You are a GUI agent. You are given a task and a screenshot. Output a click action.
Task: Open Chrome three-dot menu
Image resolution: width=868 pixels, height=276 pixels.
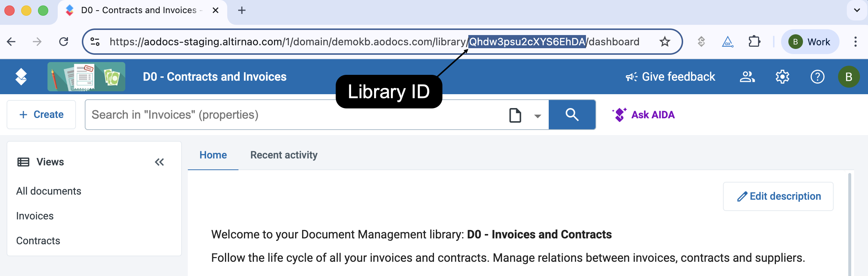855,42
